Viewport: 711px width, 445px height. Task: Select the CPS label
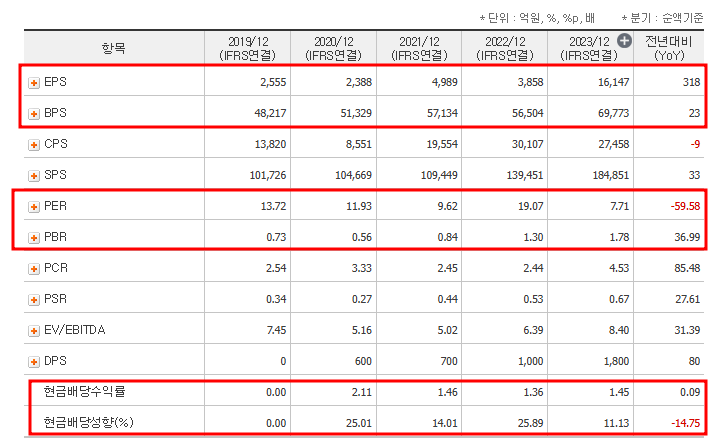coord(56,144)
